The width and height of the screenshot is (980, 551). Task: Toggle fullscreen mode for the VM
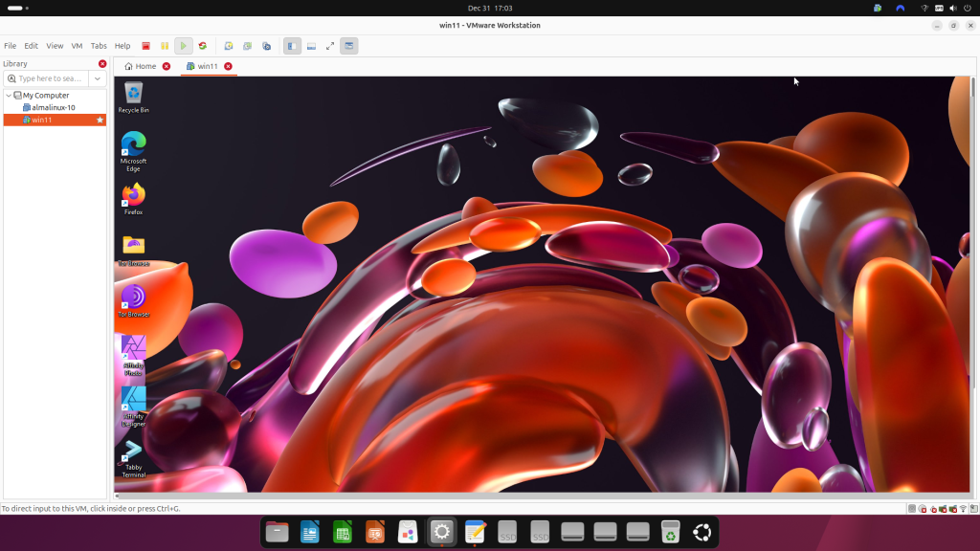click(329, 45)
